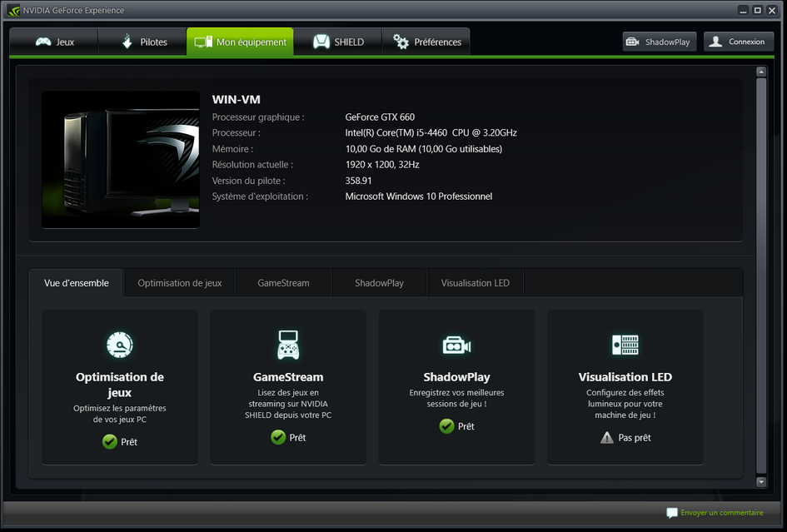Click the Pas prêt status text
787x532 pixels.
635,438
